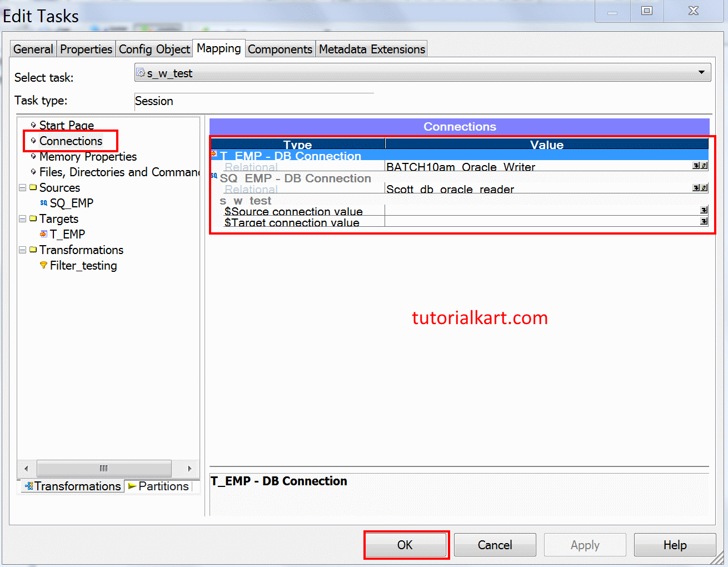Open the $Target connection value browse dropdown
The image size is (728, 567).
click(x=703, y=221)
